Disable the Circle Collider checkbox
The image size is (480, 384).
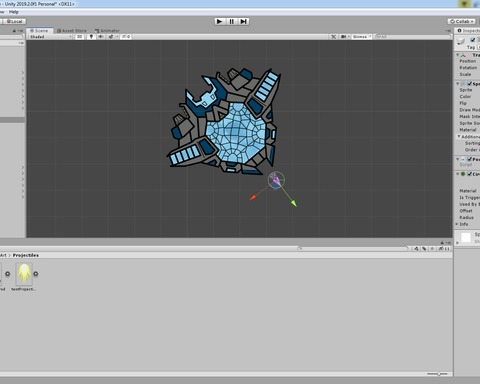(x=470, y=174)
